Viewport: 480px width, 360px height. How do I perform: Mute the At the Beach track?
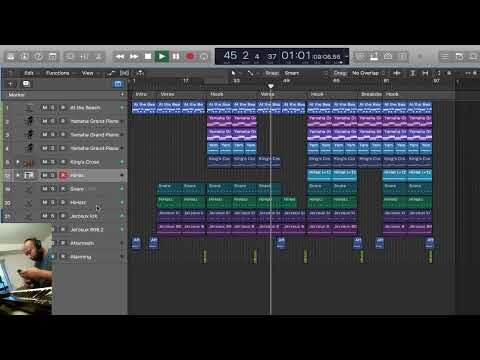[45, 108]
